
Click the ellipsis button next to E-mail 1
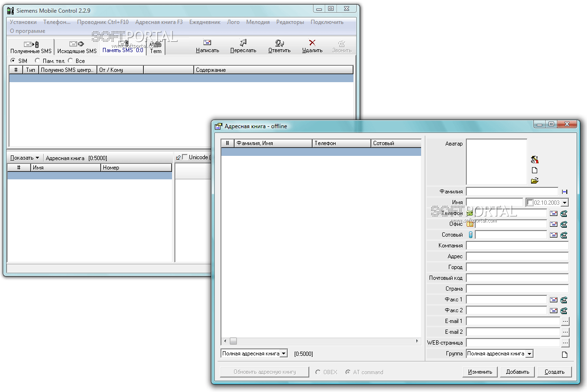click(565, 321)
